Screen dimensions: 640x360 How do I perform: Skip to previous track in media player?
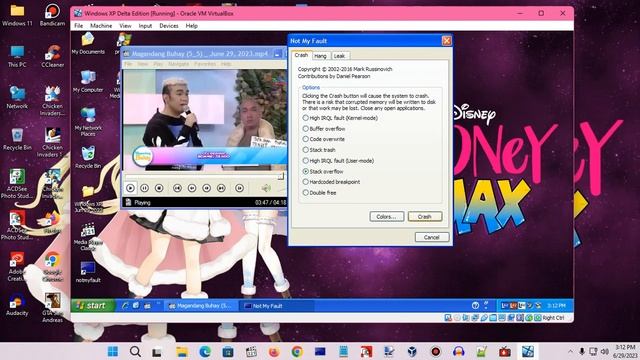177,188
